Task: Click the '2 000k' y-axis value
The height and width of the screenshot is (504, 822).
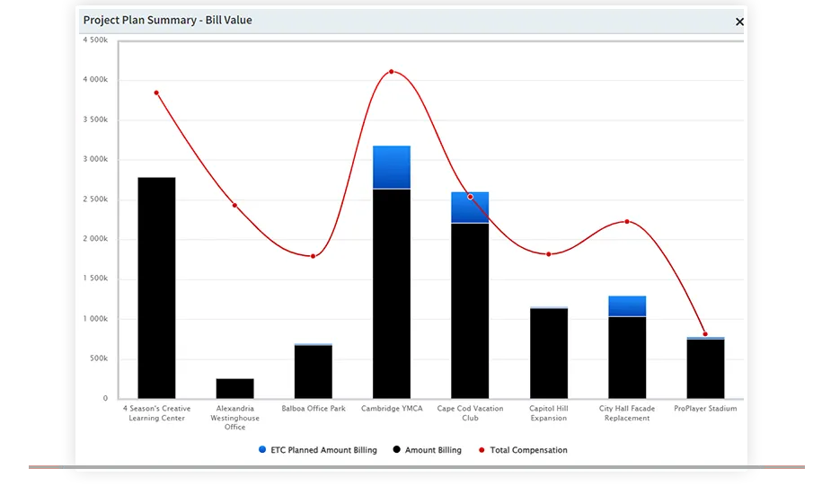Action: tap(95, 239)
